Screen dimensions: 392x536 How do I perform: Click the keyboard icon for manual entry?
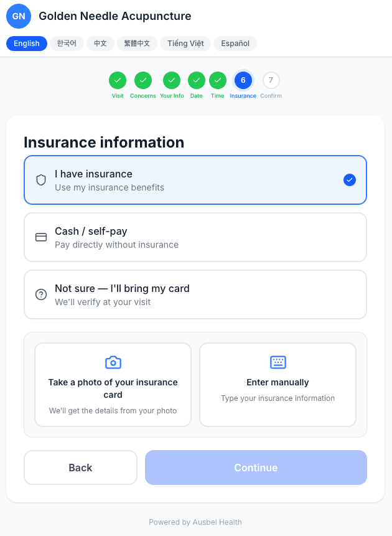(x=278, y=362)
